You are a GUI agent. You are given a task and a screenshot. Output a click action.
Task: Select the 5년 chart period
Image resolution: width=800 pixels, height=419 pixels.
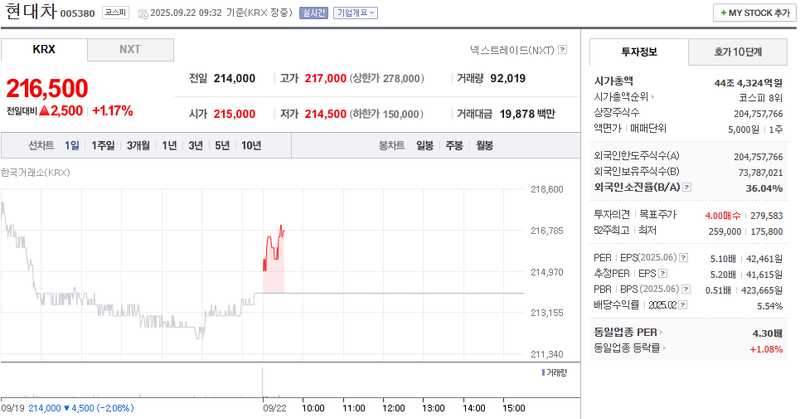pos(222,145)
